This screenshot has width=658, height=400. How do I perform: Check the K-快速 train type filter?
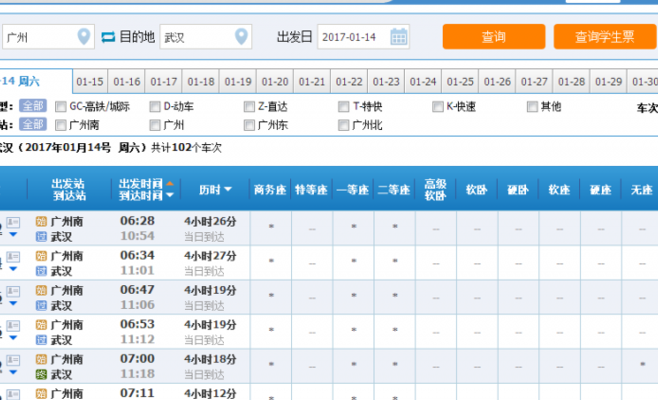pos(438,107)
